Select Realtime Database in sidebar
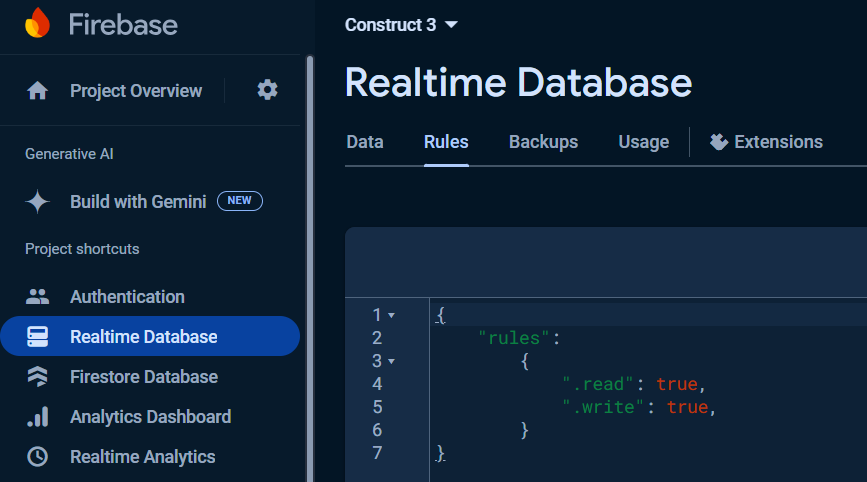This screenshot has width=867, height=482. click(x=143, y=337)
